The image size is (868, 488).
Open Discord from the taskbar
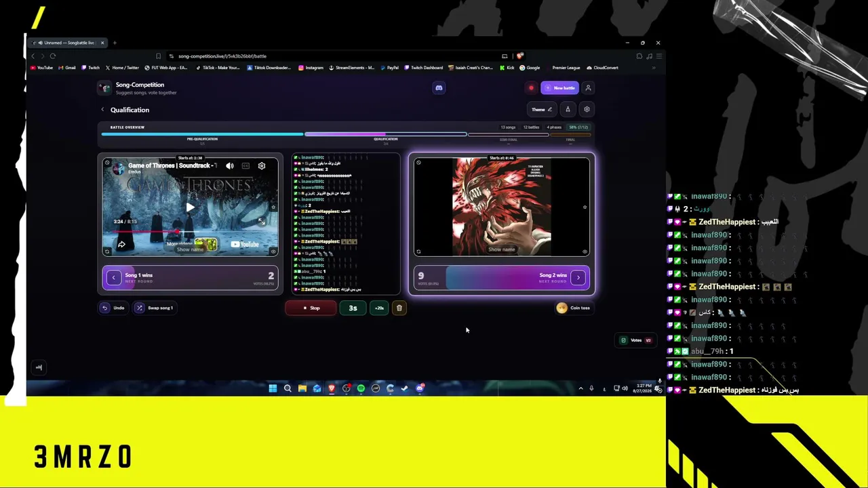click(x=420, y=388)
